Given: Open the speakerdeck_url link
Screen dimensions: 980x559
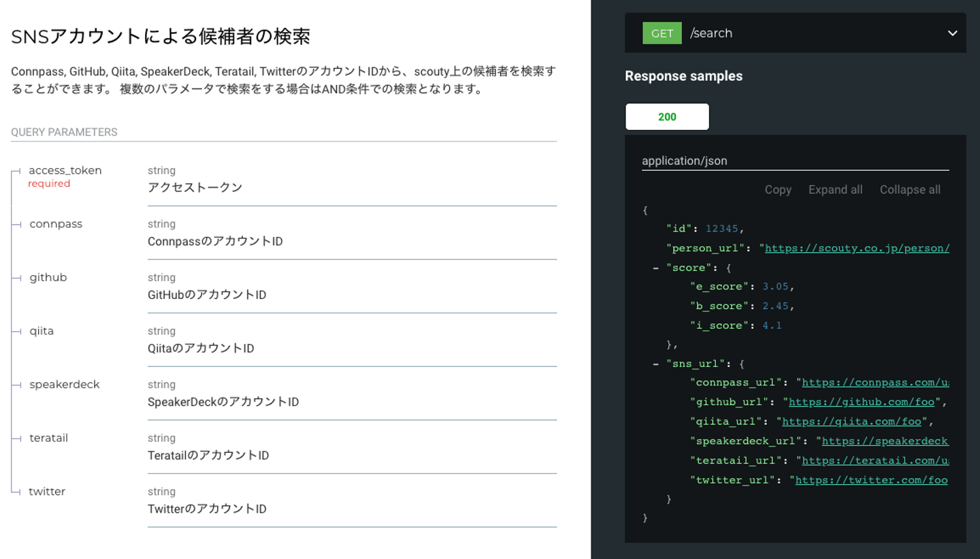Looking at the screenshot, I should pyautogui.click(x=885, y=441).
